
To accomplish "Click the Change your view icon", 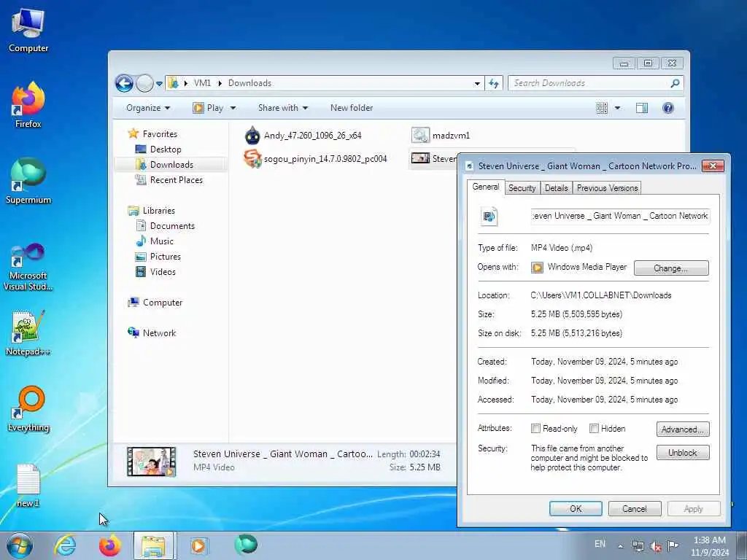I will click(602, 108).
